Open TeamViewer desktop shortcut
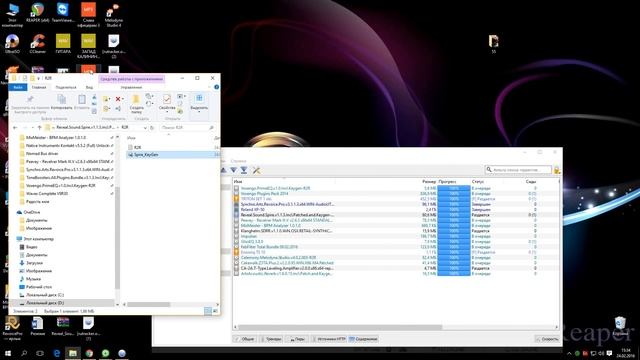This screenshot has width=640, height=360. [x=63, y=12]
